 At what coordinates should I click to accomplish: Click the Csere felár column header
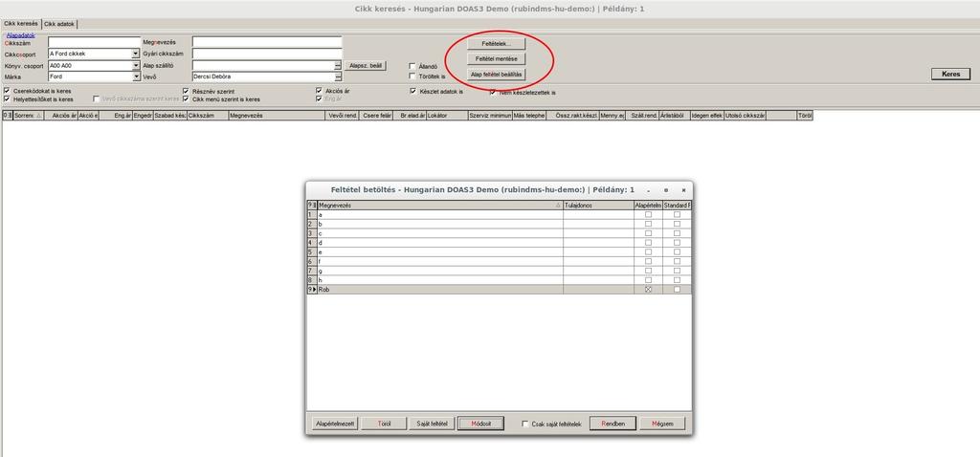pyautogui.click(x=377, y=116)
